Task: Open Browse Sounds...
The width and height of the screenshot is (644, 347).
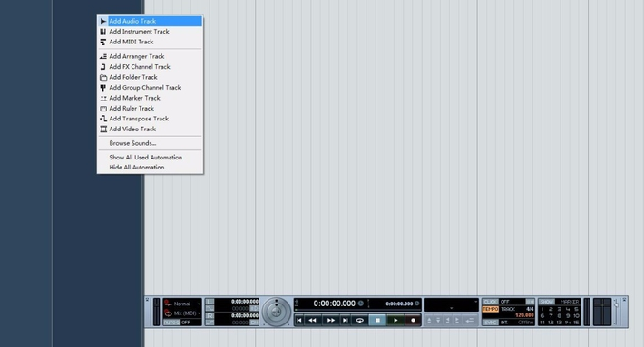Action: (x=150, y=143)
